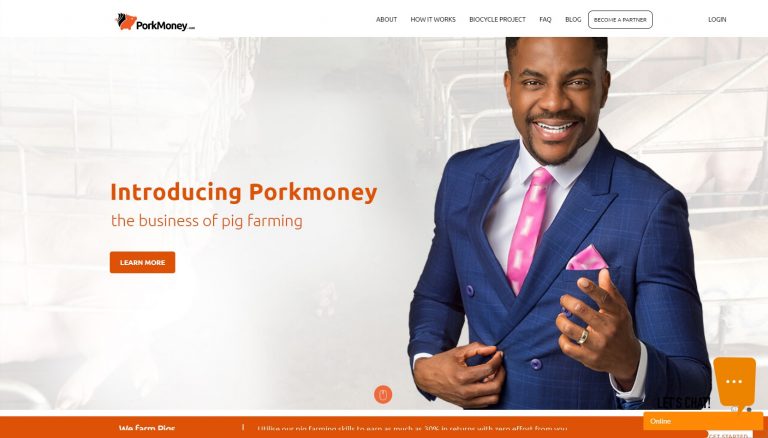Click the orange banner returns description text
The image size is (768, 438).
(412, 429)
